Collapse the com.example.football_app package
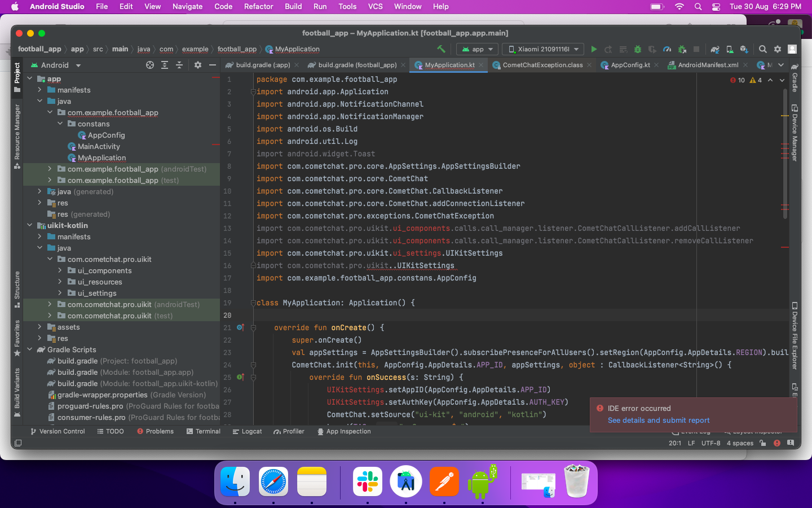Image resolution: width=812 pixels, height=508 pixels. (50, 112)
